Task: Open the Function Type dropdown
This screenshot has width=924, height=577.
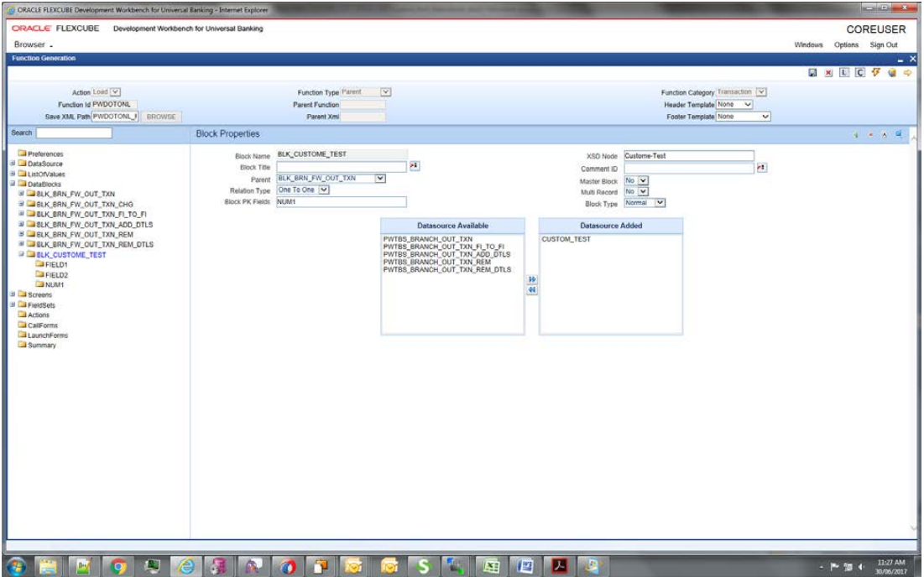Action: point(385,92)
